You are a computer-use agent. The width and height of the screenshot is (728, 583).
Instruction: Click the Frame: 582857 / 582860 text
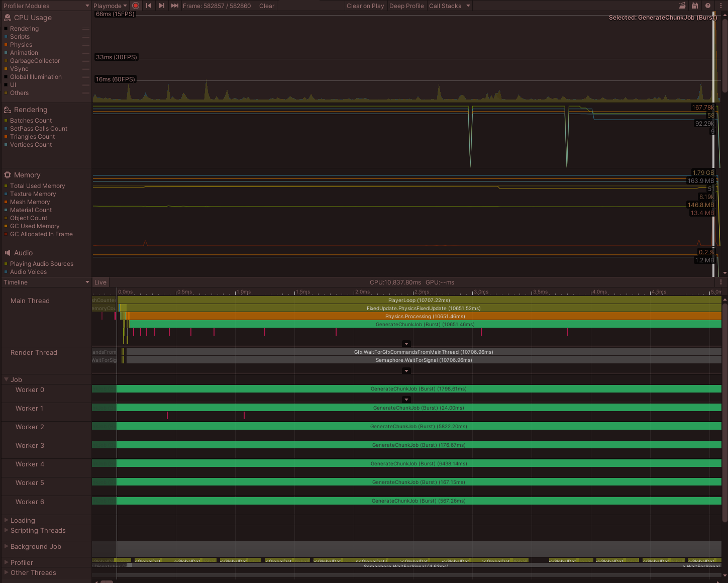coord(217,6)
